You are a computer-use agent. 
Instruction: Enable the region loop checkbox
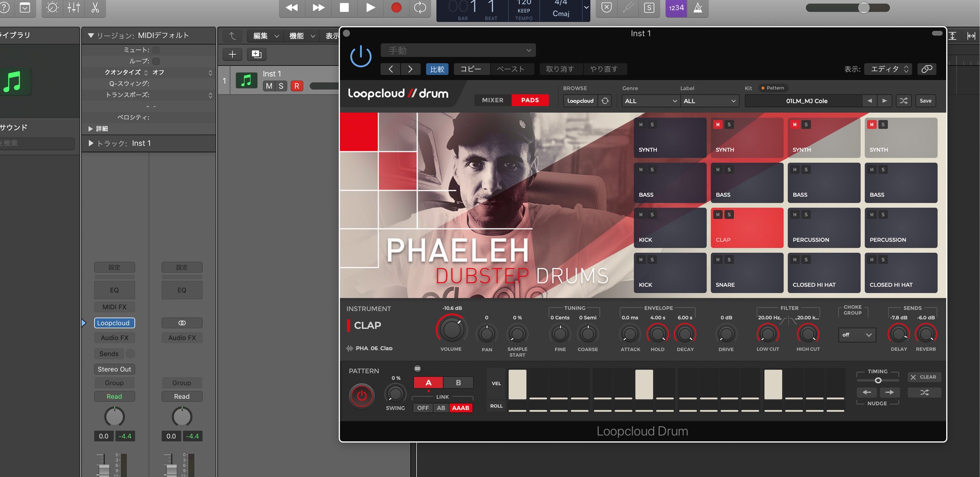click(x=156, y=61)
